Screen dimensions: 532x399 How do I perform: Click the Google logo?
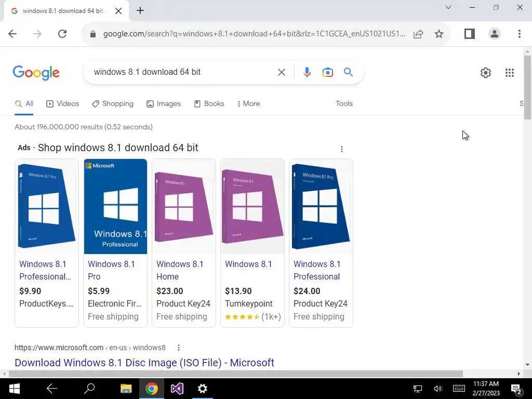(x=36, y=73)
